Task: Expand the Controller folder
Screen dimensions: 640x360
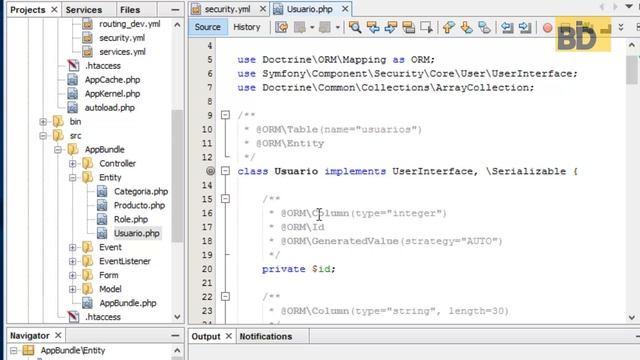Action: [72, 164]
